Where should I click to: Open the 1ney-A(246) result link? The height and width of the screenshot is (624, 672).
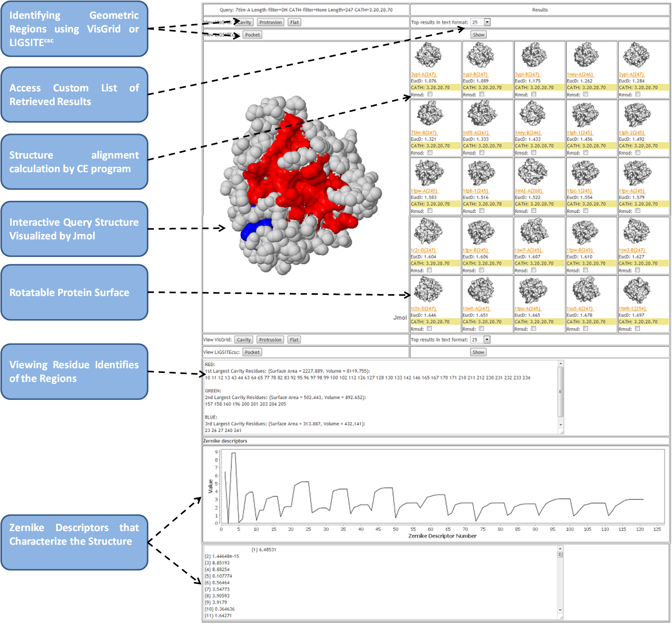(x=579, y=75)
